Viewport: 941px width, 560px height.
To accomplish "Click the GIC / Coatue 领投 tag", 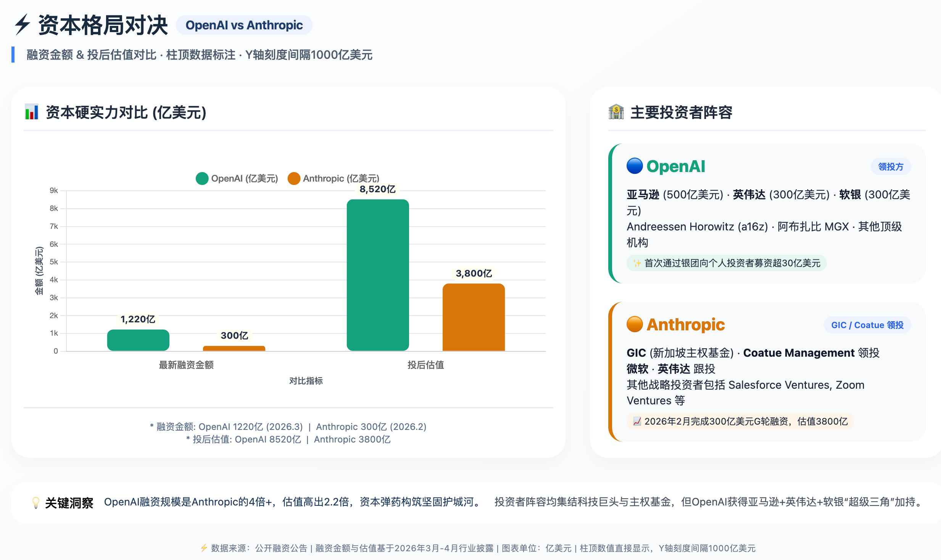I will coord(867,325).
